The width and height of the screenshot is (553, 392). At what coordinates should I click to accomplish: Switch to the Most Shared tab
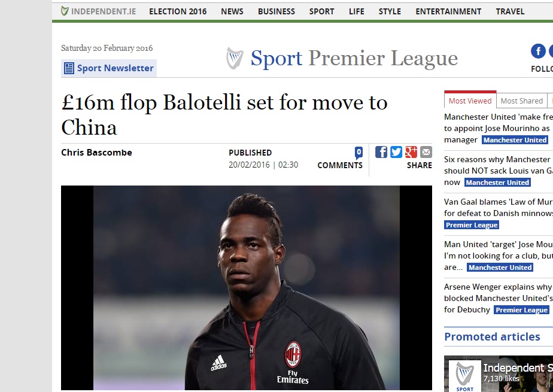(x=522, y=101)
